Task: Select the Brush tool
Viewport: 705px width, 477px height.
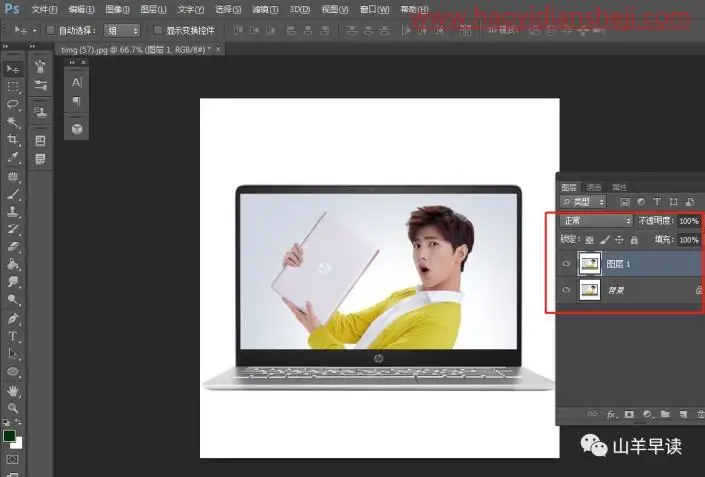Action: click(x=13, y=194)
